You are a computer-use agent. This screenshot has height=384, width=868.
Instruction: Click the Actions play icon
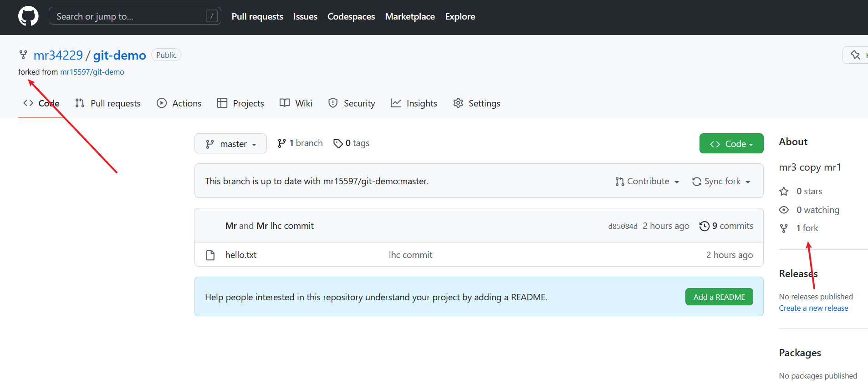pyautogui.click(x=162, y=103)
